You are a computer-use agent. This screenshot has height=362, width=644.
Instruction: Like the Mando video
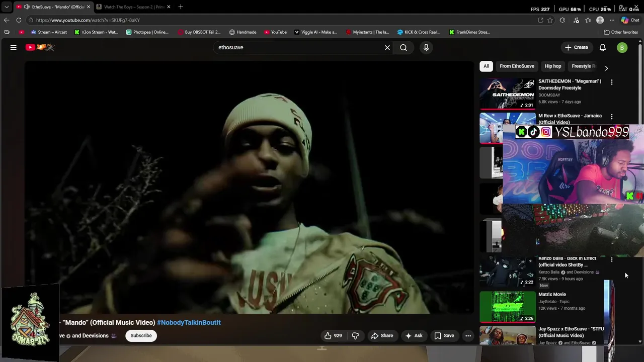333,336
